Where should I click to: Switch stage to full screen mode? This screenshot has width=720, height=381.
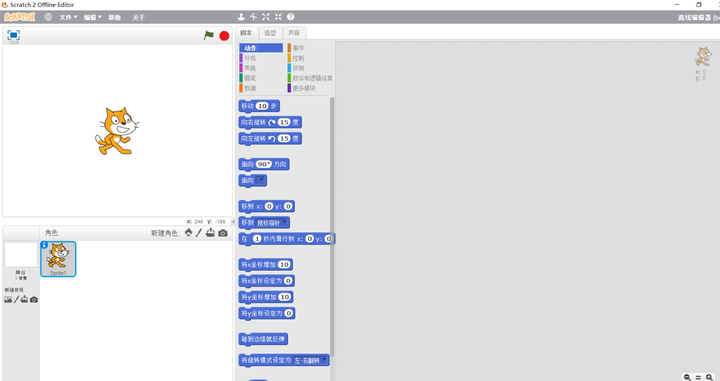14,35
